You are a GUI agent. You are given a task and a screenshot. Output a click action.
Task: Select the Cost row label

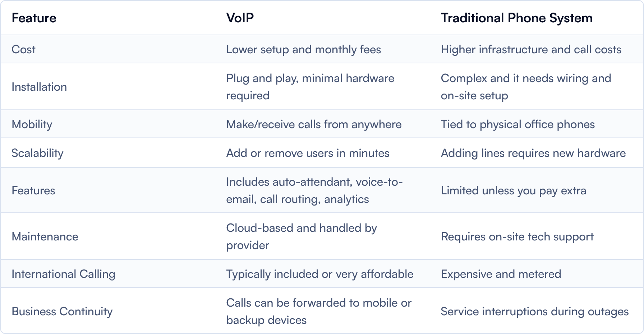click(x=23, y=49)
